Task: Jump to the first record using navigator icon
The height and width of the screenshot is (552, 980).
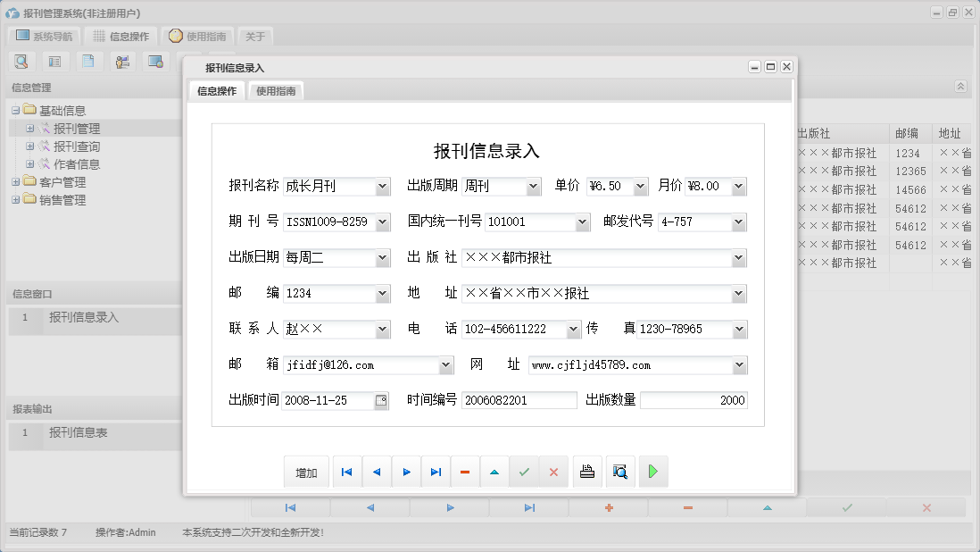Action: [x=346, y=472]
